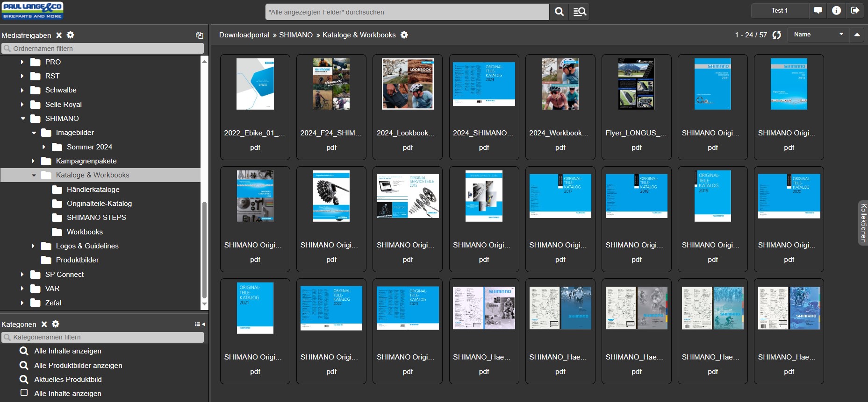Open the chat messages icon
The width and height of the screenshot is (868, 402).
[818, 10]
